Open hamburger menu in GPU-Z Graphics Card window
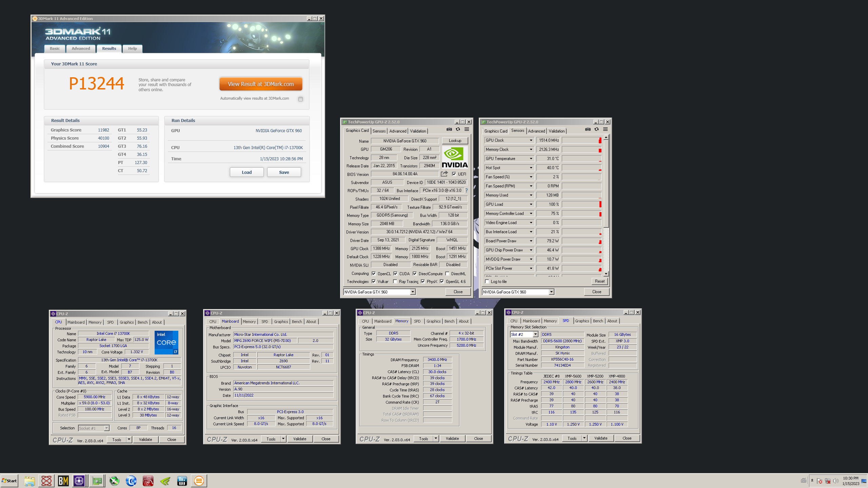 467,129
